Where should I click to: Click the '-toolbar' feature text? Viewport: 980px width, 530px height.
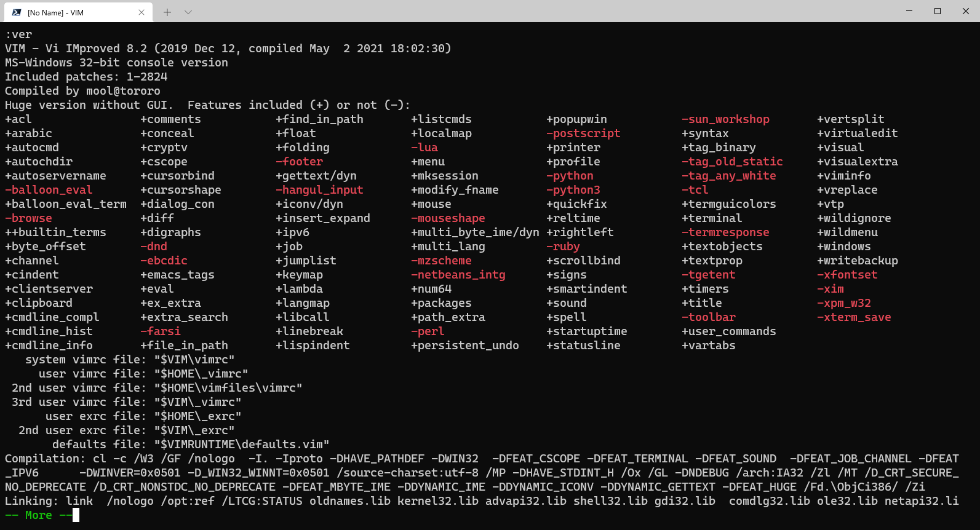tap(709, 317)
